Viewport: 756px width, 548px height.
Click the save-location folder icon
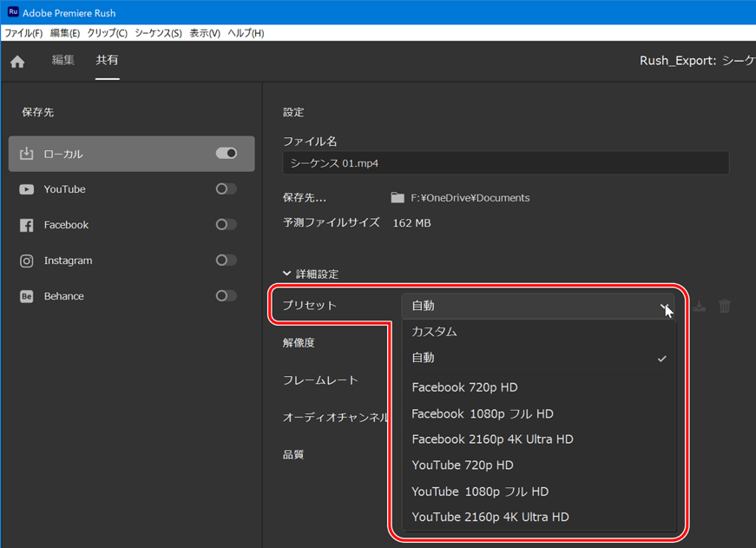(x=398, y=198)
